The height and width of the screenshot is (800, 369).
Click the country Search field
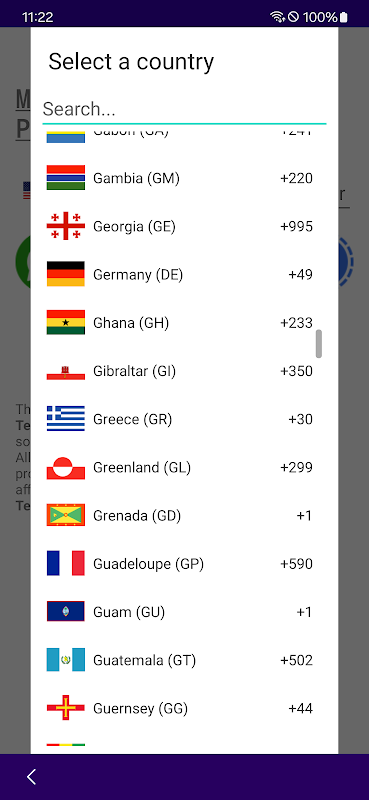pyautogui.click(x=184, y=109)
